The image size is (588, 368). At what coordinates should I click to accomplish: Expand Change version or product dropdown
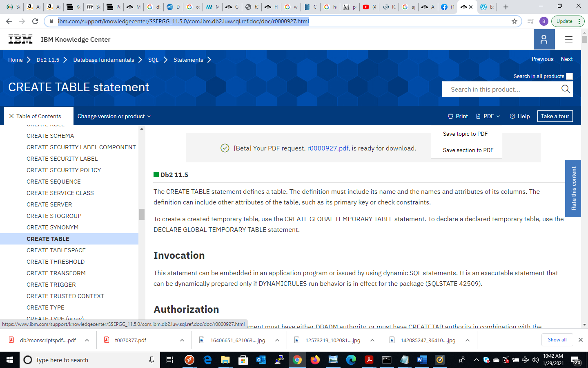coord(114,116)
